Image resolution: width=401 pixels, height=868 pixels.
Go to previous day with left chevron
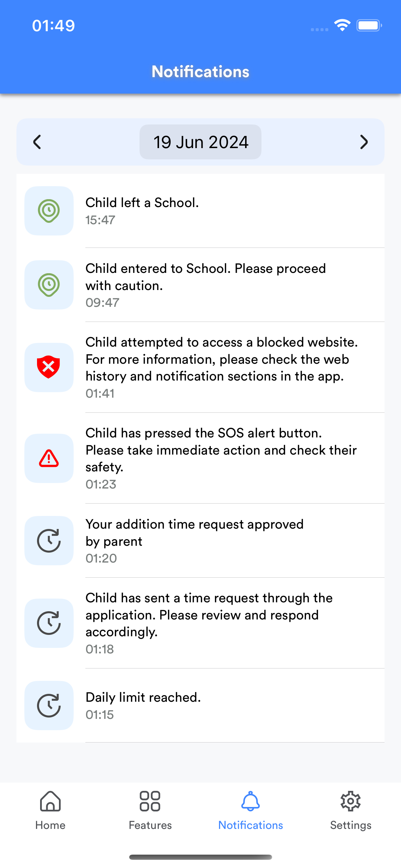coord(37,142)
